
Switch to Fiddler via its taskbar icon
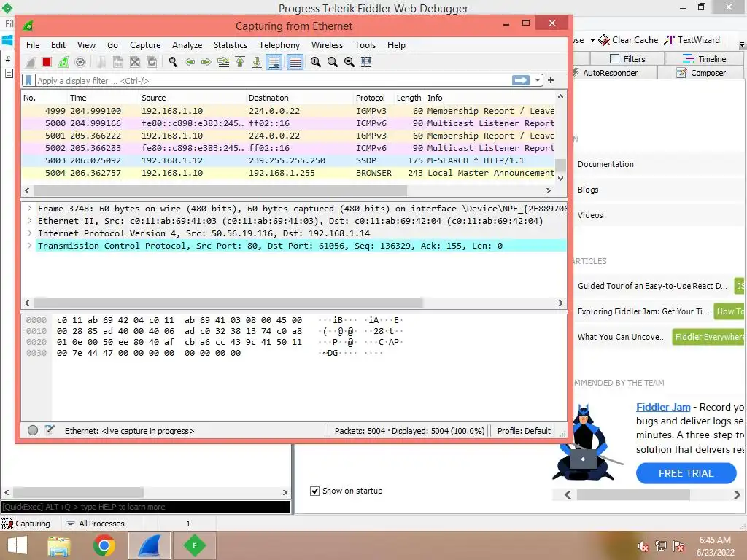[194, 545]
